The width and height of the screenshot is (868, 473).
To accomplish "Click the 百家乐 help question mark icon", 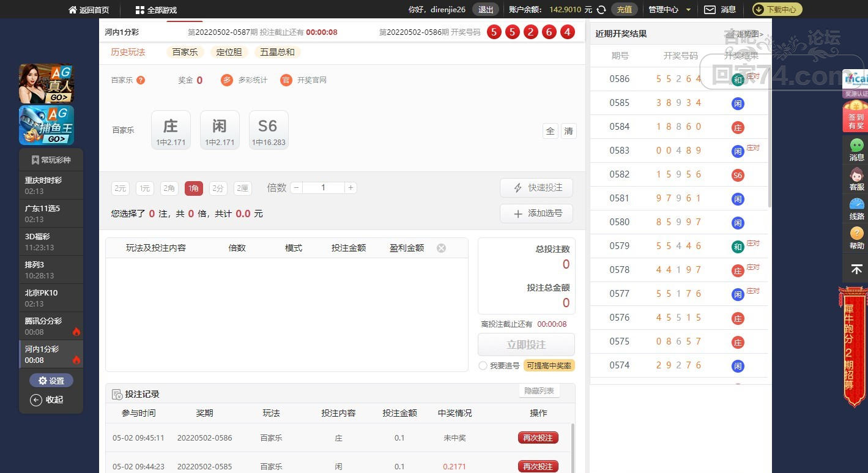I will click(141, 80).
